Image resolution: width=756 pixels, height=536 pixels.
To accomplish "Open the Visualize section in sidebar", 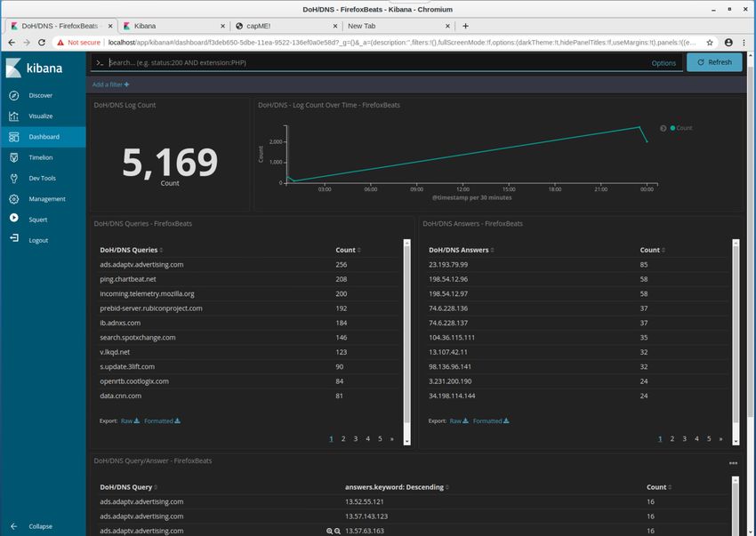I will (43, 116).
